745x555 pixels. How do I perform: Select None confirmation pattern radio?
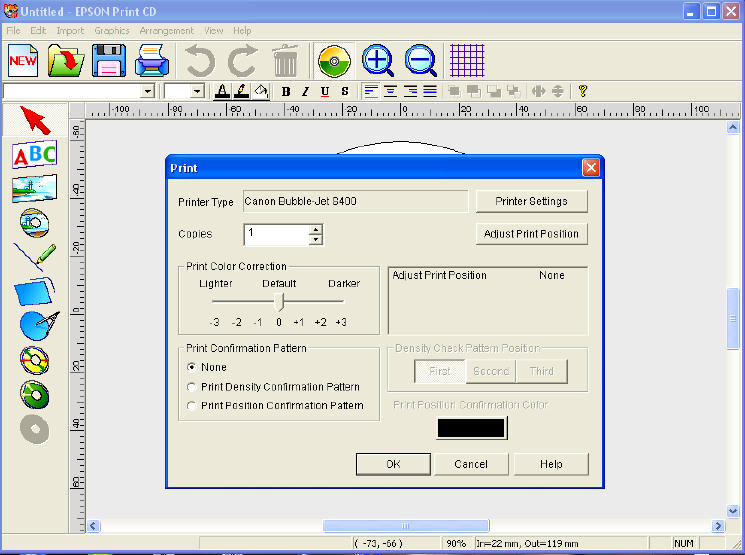(x=191, y=367)
